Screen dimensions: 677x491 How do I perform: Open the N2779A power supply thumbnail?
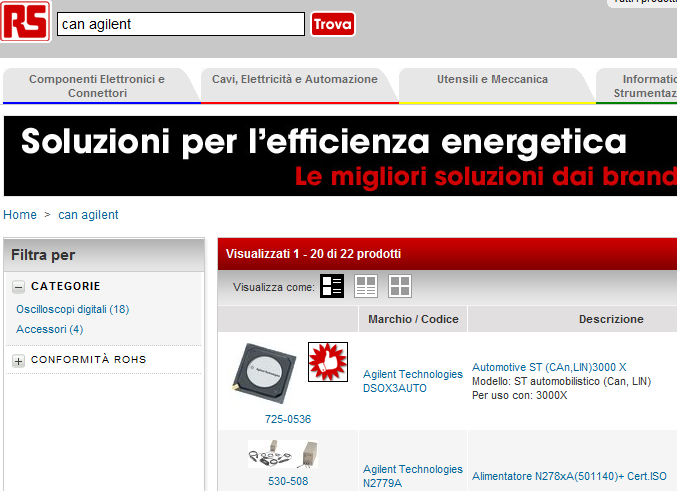coord(283,454)
